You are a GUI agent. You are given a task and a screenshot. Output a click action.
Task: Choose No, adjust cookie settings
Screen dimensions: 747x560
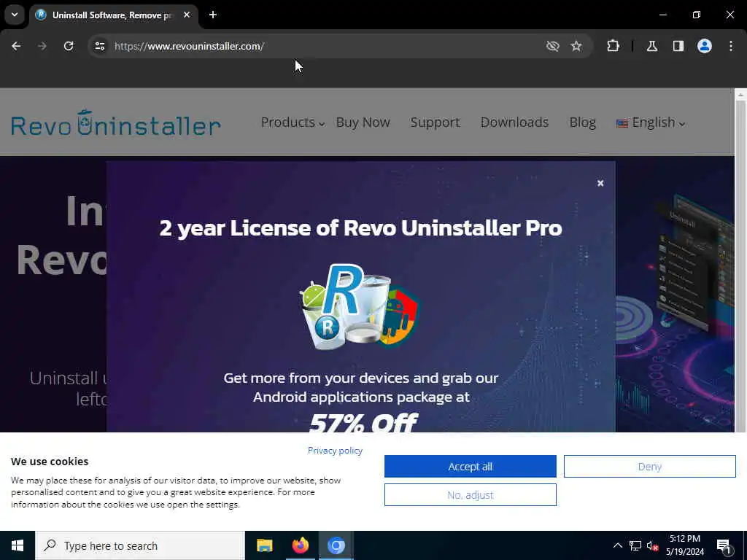471,495
